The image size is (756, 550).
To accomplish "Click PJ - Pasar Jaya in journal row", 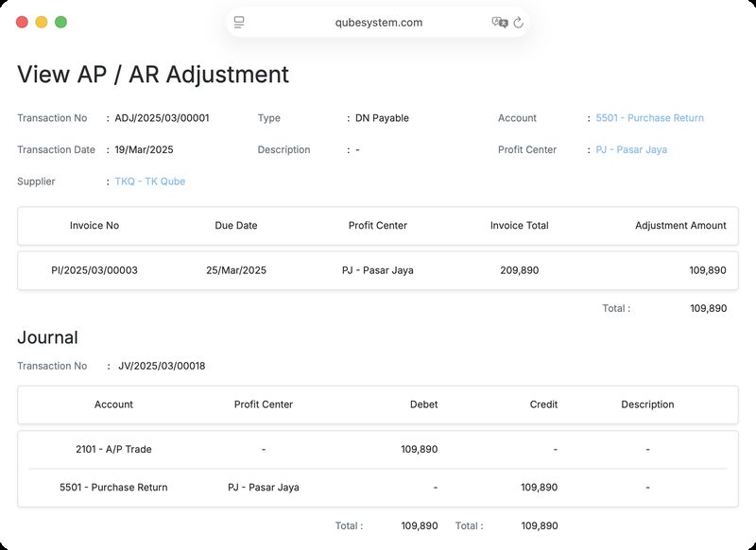I will (264, 488).
